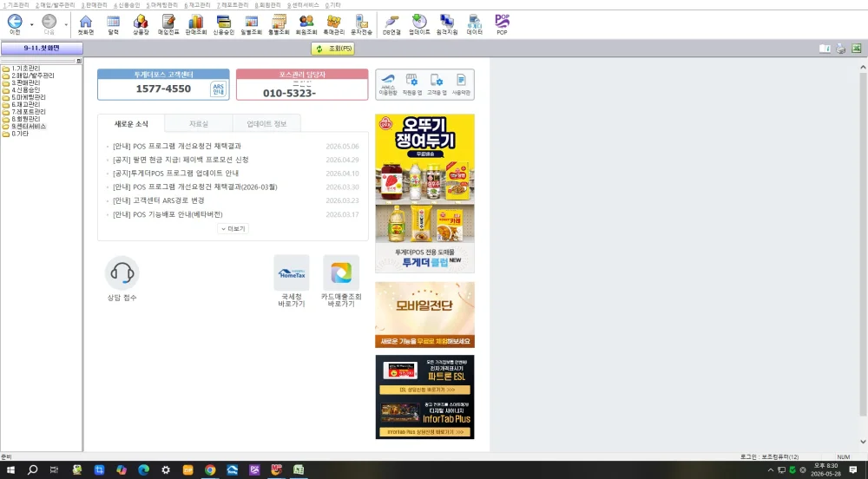Open the 모바일전단 banner
Viewport: 868px width, 479px height.
[x=424, y=315]
